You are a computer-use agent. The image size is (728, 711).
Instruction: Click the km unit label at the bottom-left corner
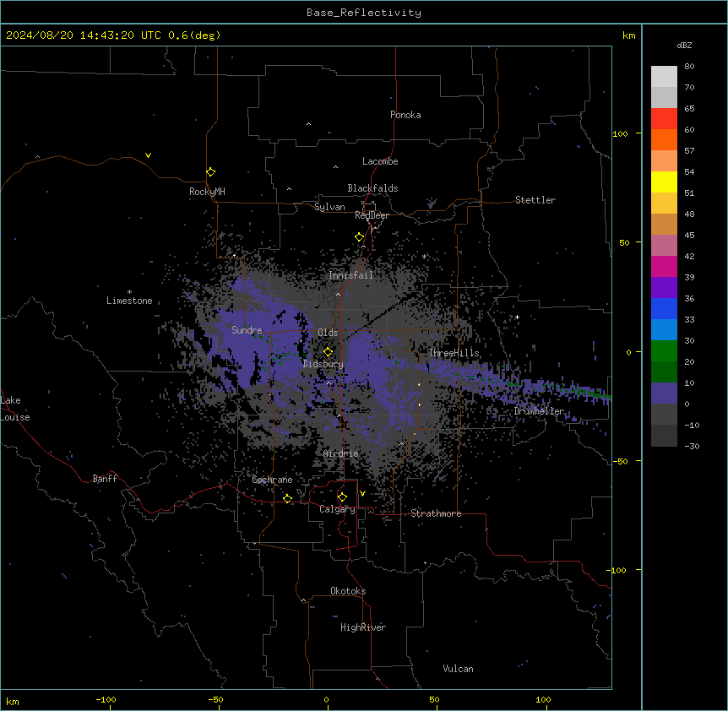13,702
